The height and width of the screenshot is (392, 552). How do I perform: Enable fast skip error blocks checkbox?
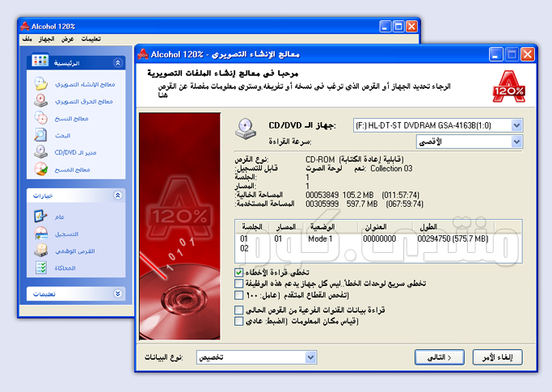point(238,285)
